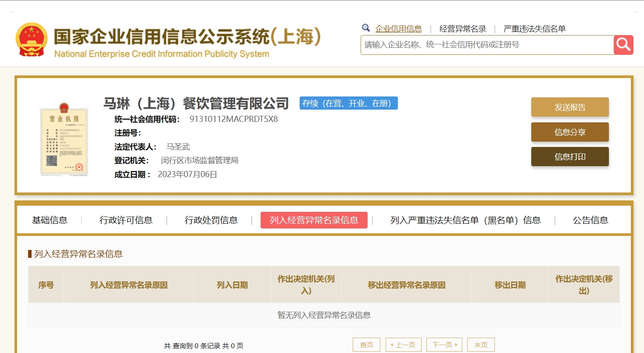Click the 国家企业信用信息公示系统(上海) site title
The width and height of the screenshot is (644, 353).
point(187,37)
